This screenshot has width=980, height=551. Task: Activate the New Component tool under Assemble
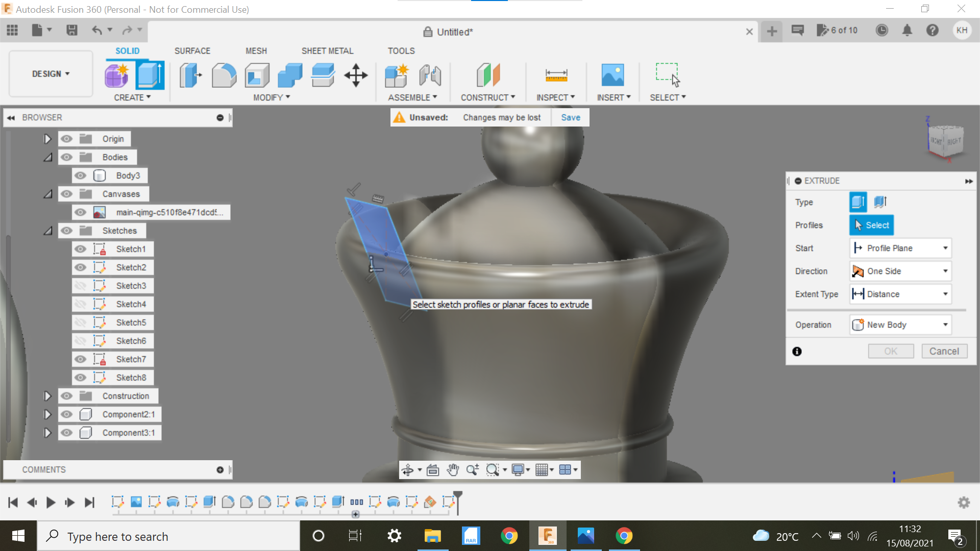397,75
